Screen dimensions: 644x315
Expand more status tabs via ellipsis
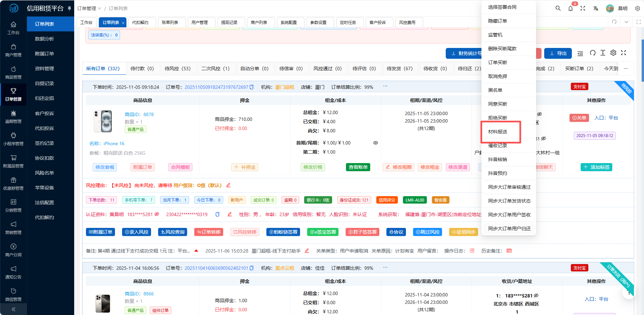pos(626,69)
